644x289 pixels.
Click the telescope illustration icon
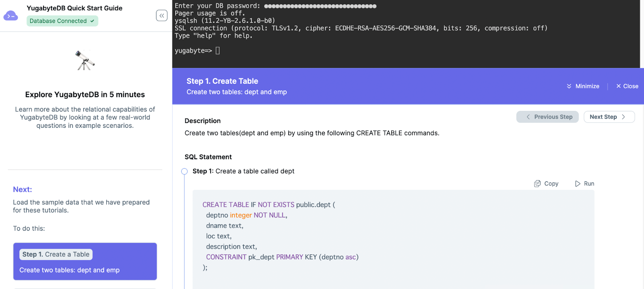85,60
